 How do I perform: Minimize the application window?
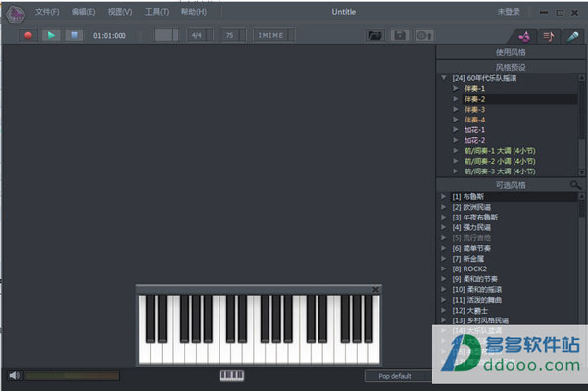(x=544, y=13)
